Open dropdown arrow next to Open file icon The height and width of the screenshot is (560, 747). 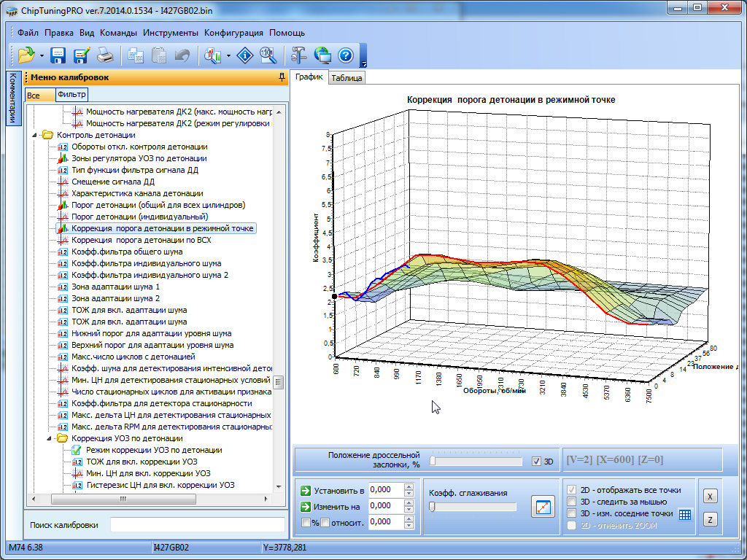[x=42, y=55]
